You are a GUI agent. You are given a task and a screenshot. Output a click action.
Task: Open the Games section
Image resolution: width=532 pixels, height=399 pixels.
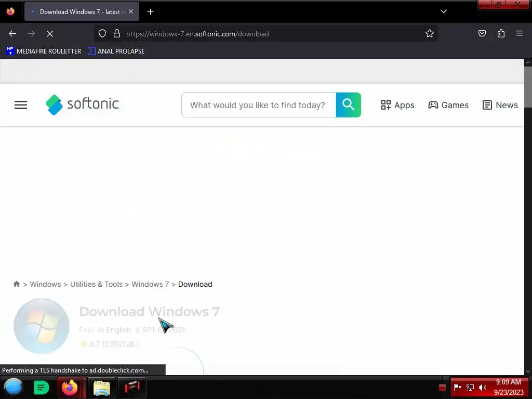click(x=448, y=105)
